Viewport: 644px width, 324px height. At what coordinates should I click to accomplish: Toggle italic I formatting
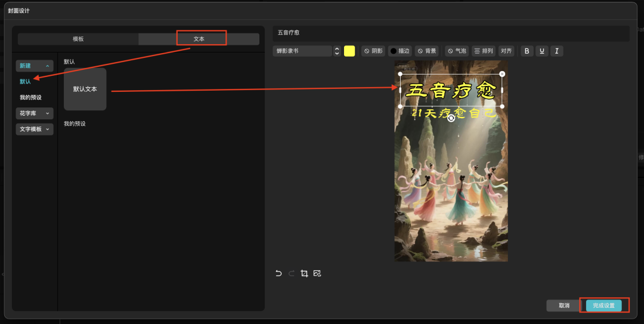[x=556, y=51]
